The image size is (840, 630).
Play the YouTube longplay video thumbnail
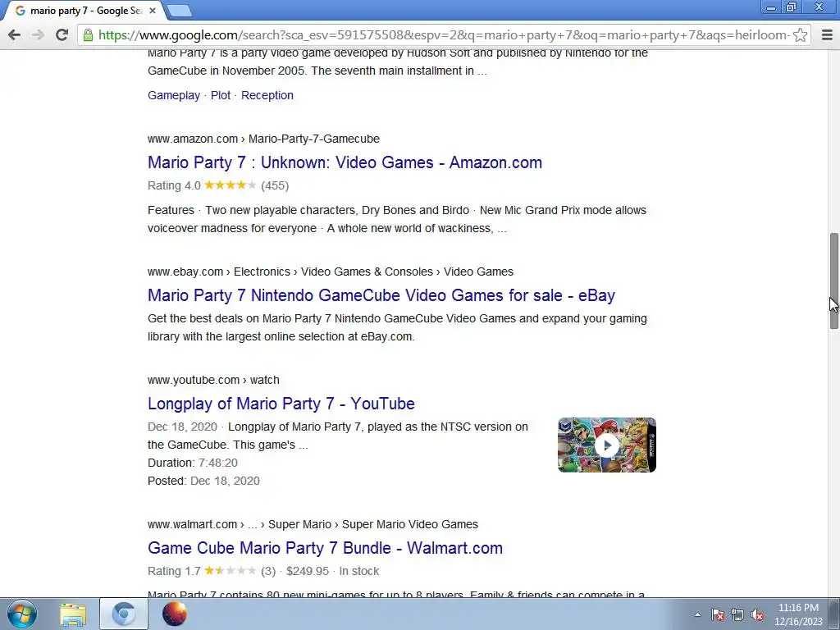(x=607, y=445)
